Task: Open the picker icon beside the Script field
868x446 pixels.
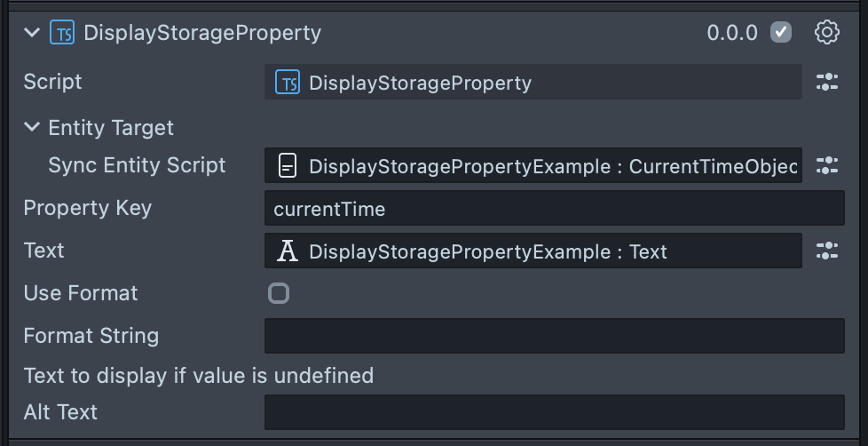Action: point(826,83)
